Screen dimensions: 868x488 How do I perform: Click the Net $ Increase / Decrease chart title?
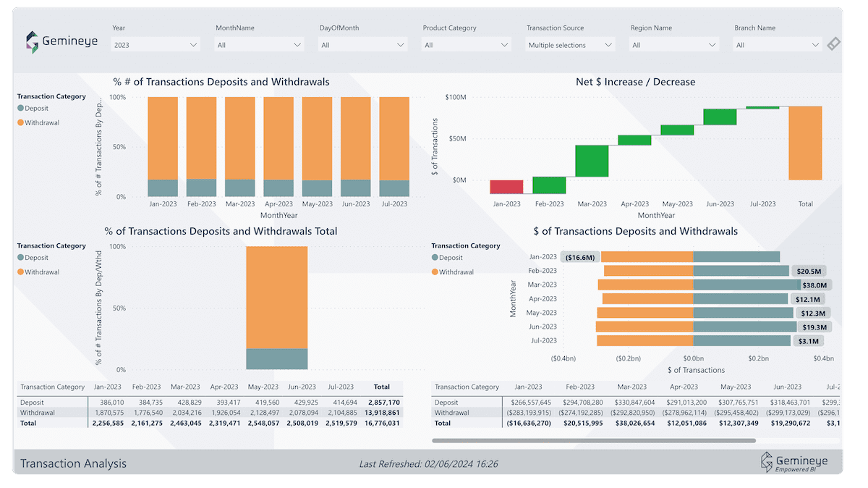click(x=635, y=82)
